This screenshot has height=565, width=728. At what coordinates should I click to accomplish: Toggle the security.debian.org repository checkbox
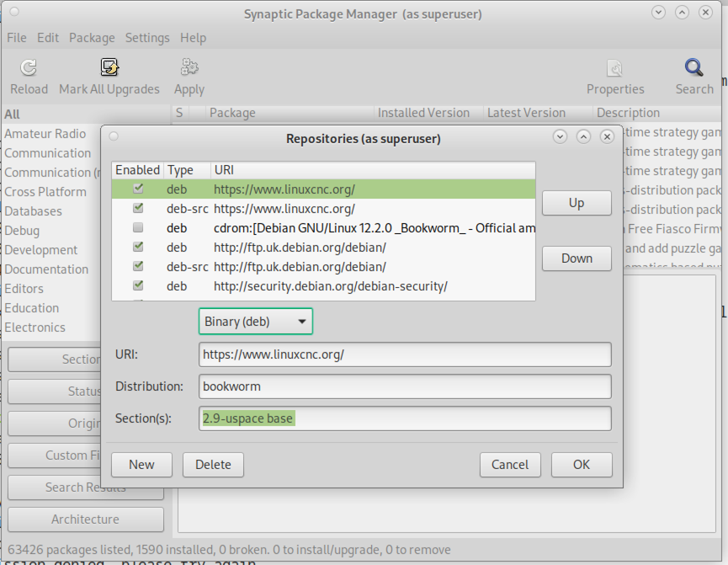tap(139, 285)
